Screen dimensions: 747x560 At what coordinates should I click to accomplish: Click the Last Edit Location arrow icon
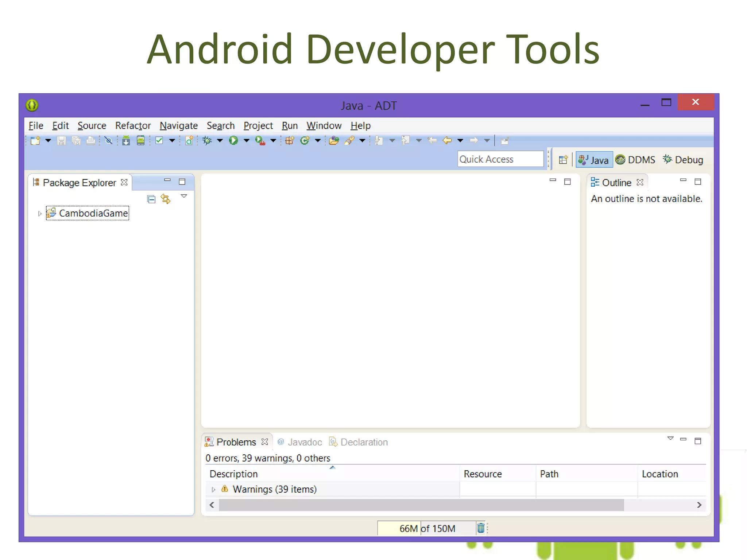click(432, 140)
